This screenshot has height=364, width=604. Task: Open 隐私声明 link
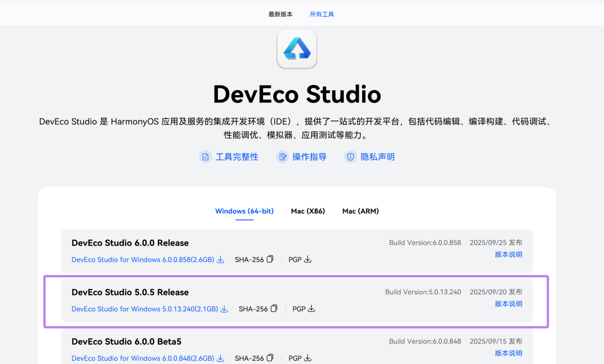click(x=377, y=157)
